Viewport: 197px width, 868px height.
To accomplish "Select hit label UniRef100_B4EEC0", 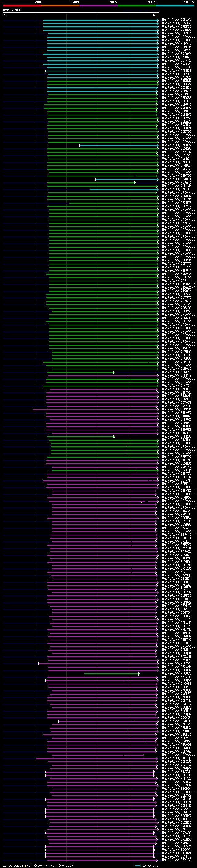I will [177, 819].
